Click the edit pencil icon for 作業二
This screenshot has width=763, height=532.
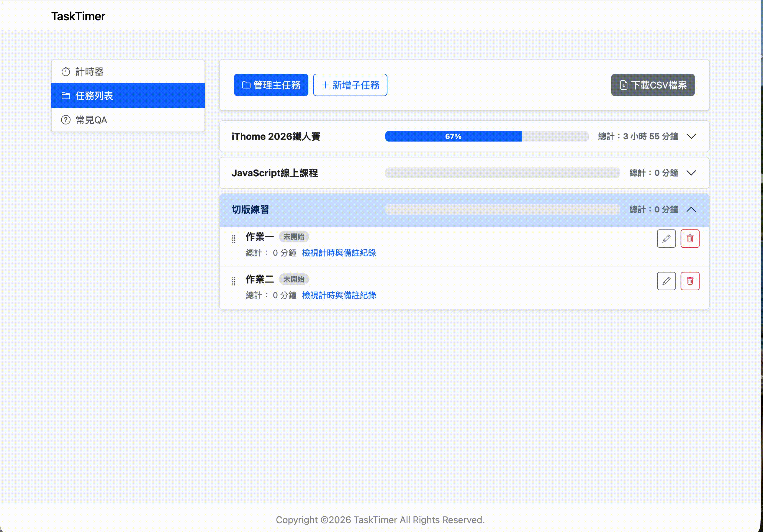666,281
